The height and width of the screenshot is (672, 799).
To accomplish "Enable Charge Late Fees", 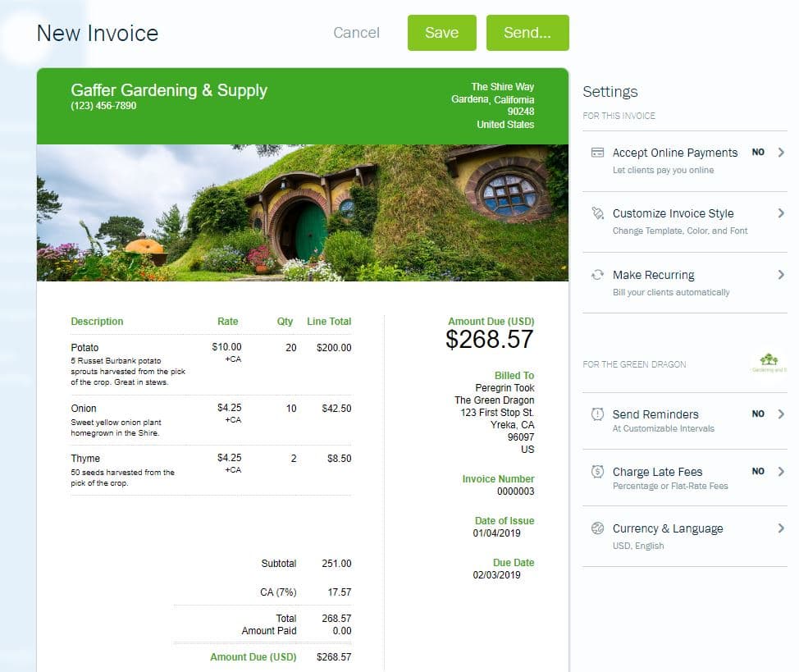I will coord(758,471).
